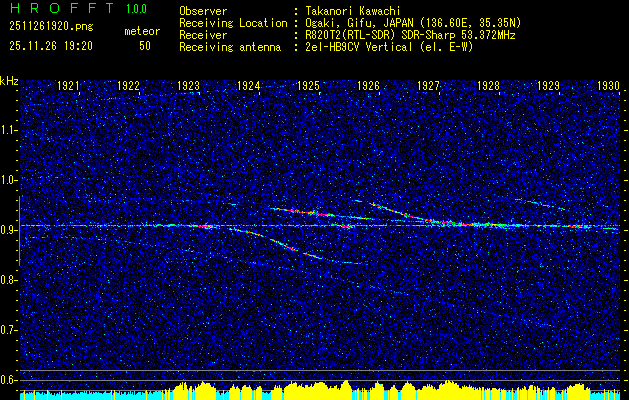Click time marker 1929
Viewport: 629px width, 400px height.
click(x=548, y=85)
